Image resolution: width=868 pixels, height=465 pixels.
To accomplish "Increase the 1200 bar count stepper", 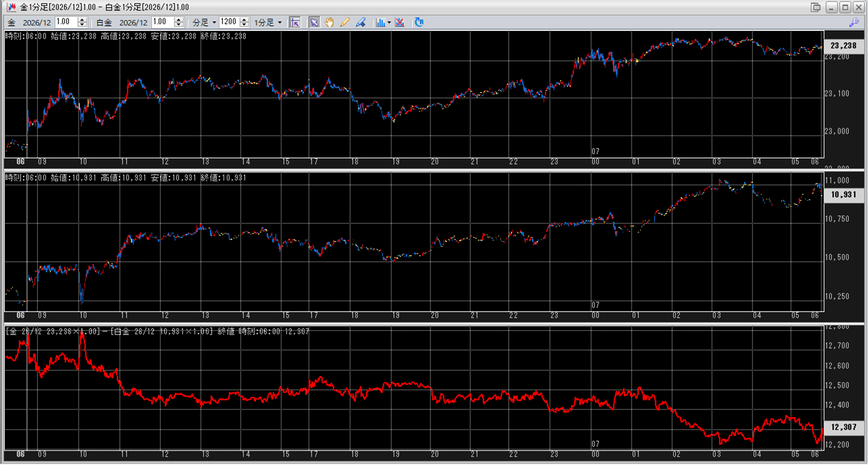I will pyautogui.click(x=245, y=20).
